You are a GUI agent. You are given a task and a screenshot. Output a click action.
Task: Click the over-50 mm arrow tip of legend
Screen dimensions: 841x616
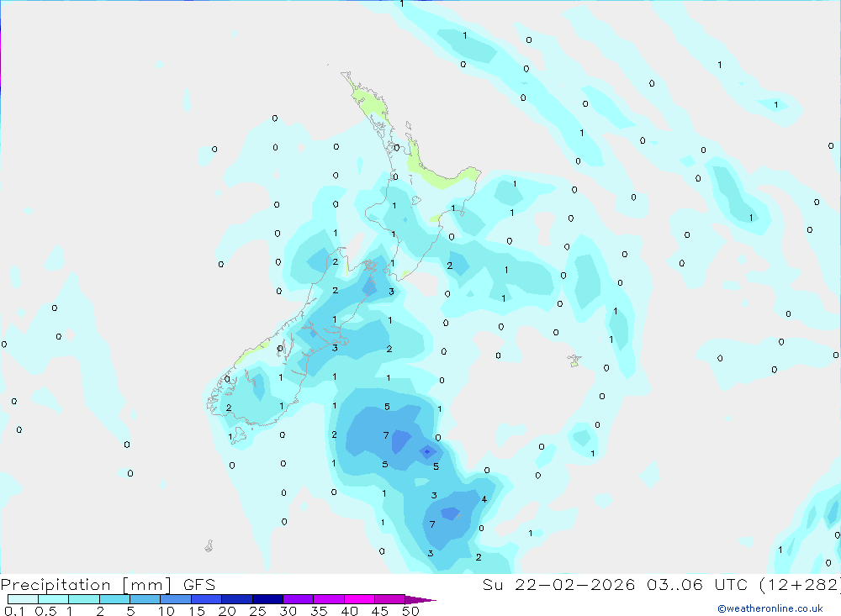pyautogui.click(x=420, y=600)
